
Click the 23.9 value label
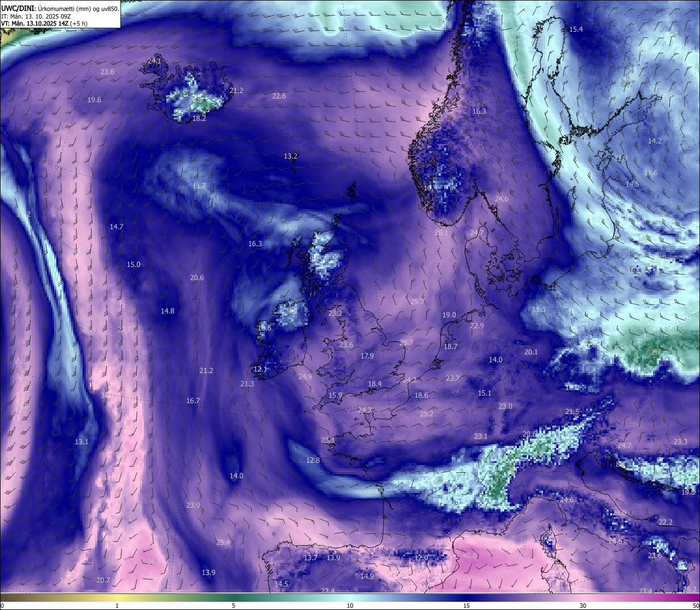click(193, 505)
